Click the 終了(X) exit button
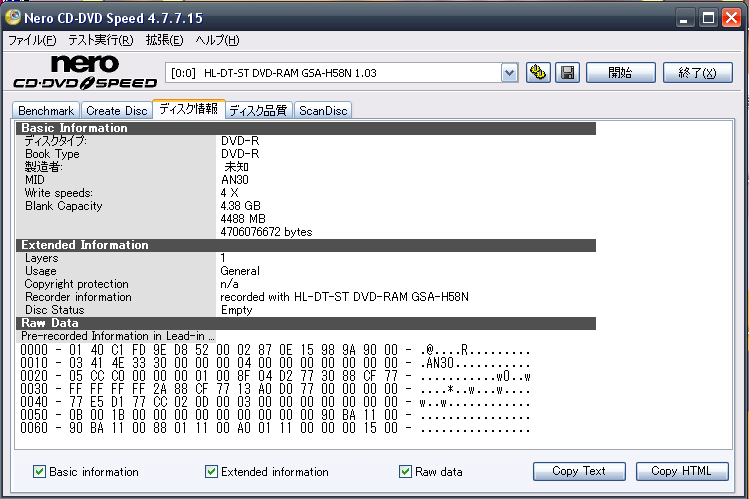This screenshot has width=749, height=499. click(x=697, y=73)
